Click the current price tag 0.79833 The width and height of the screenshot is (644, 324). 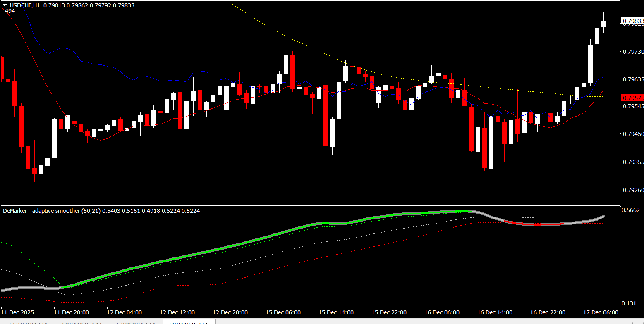pos(633,21)
